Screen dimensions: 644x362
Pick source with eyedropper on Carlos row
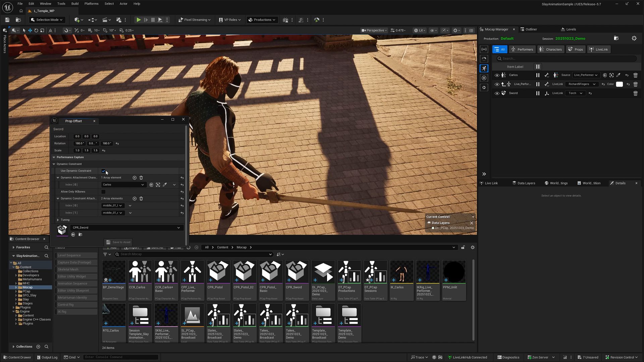[619, 75]
